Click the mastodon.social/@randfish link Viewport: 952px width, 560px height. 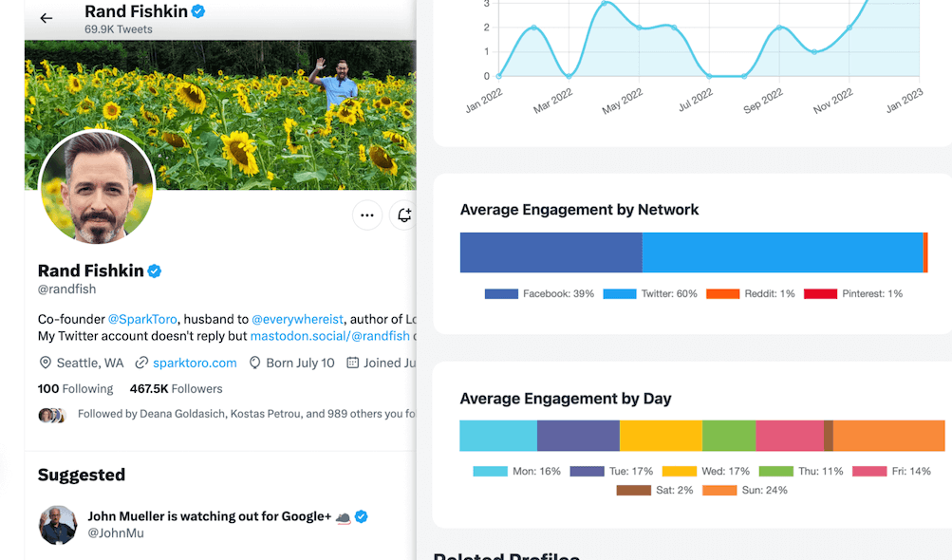[329, 336]
